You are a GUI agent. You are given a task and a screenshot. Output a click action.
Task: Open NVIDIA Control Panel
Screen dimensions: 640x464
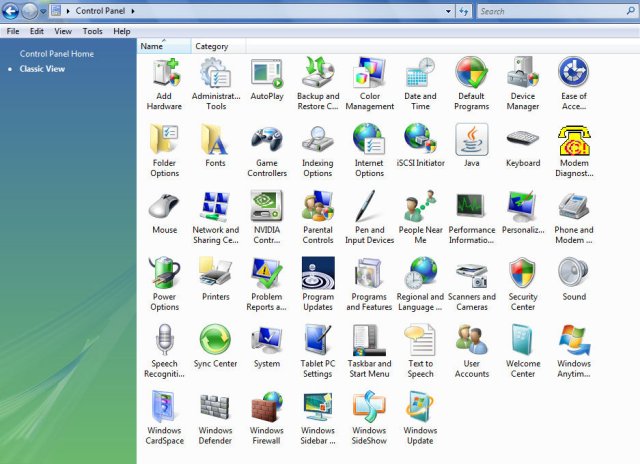pyautogui.click(x=267, y=218)
